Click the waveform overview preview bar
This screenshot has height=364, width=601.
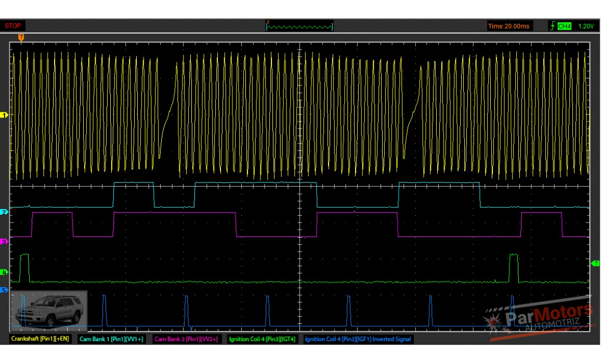(x=299, y=26)
